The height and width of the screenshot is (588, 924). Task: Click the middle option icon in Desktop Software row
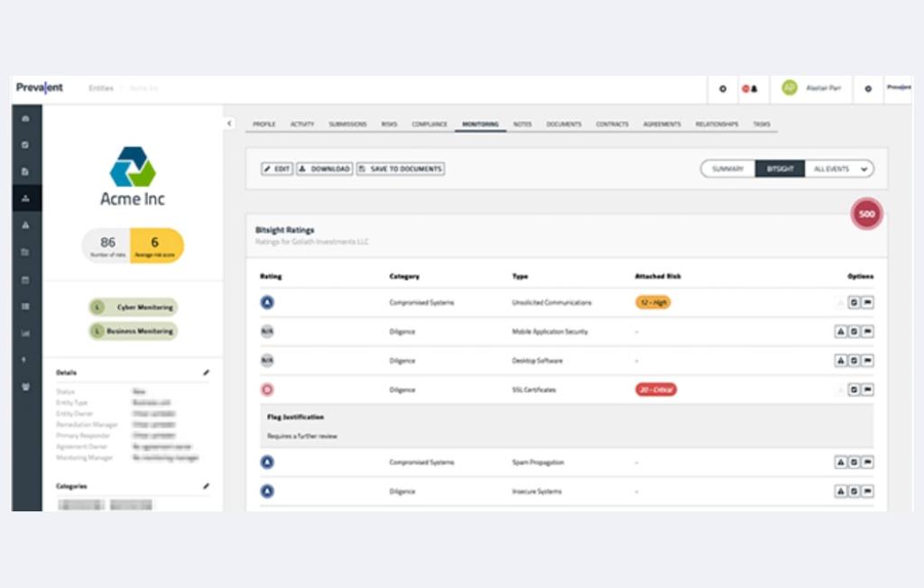854,361
